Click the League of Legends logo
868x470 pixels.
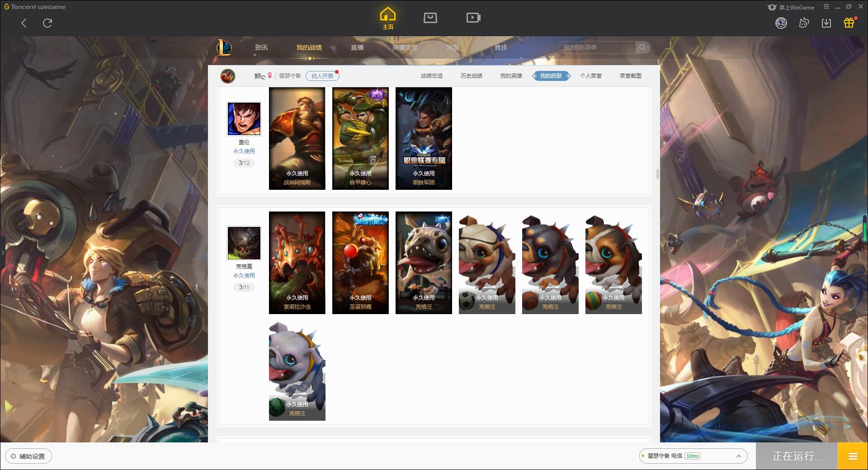224,47
